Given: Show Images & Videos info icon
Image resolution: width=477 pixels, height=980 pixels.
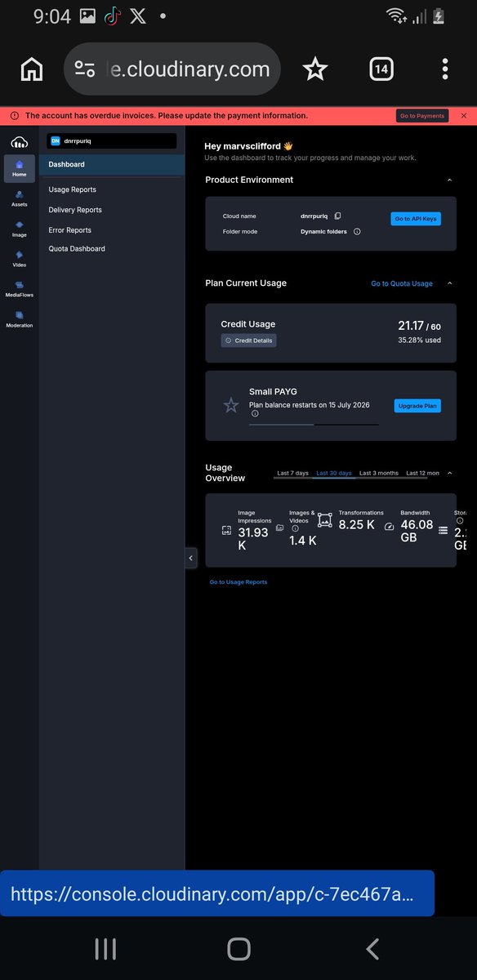Looking at the screenshot, I should pos(295,528).
